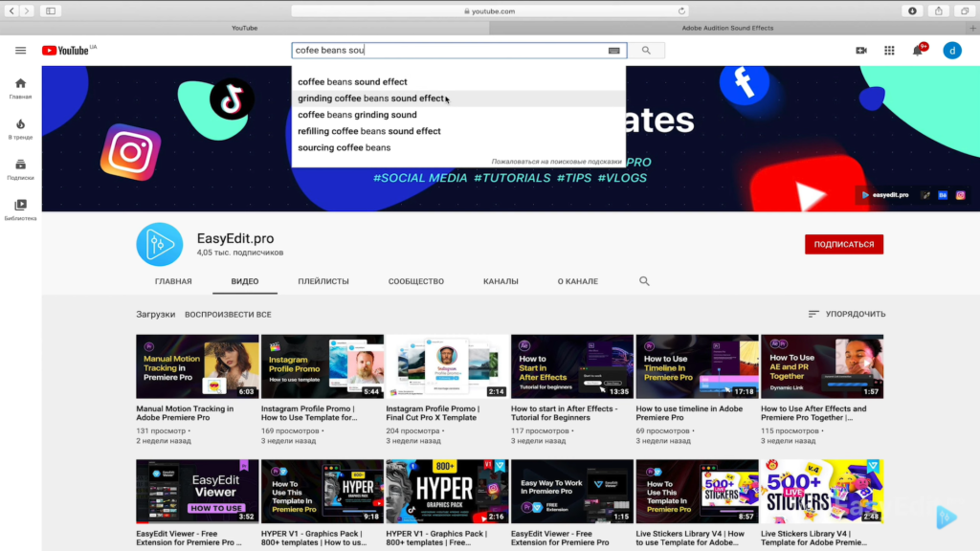Viewport: 980px width, 551px height.
Task: Open the easyedit.pro link on banner
Action: (885, 195)
